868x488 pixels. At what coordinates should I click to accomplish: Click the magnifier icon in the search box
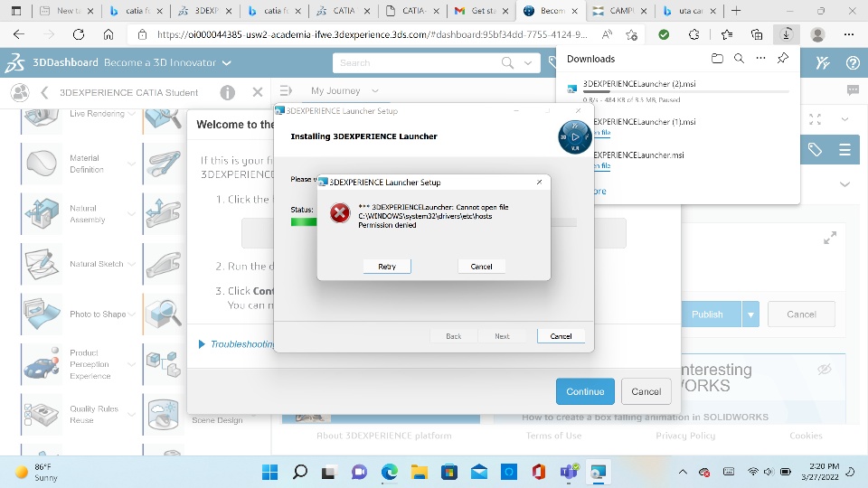pos(507,63)
